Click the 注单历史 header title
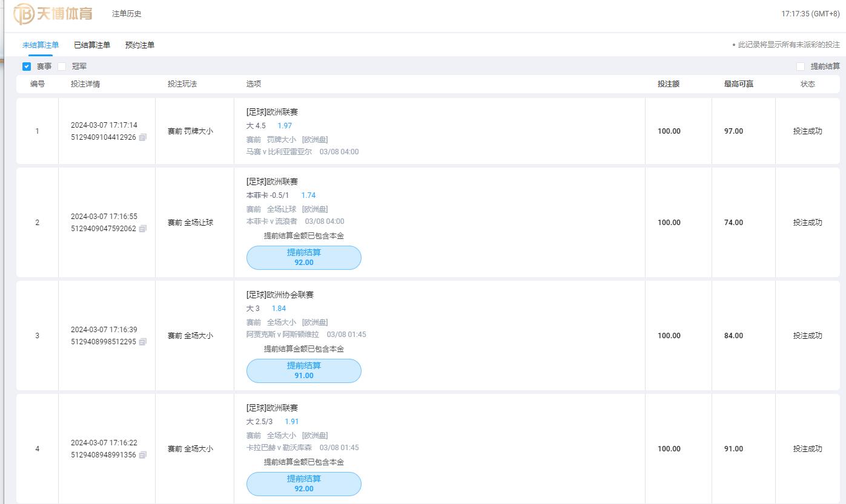Image resolution: width=846 pixels, height=504 pixels. coord(127,13)
